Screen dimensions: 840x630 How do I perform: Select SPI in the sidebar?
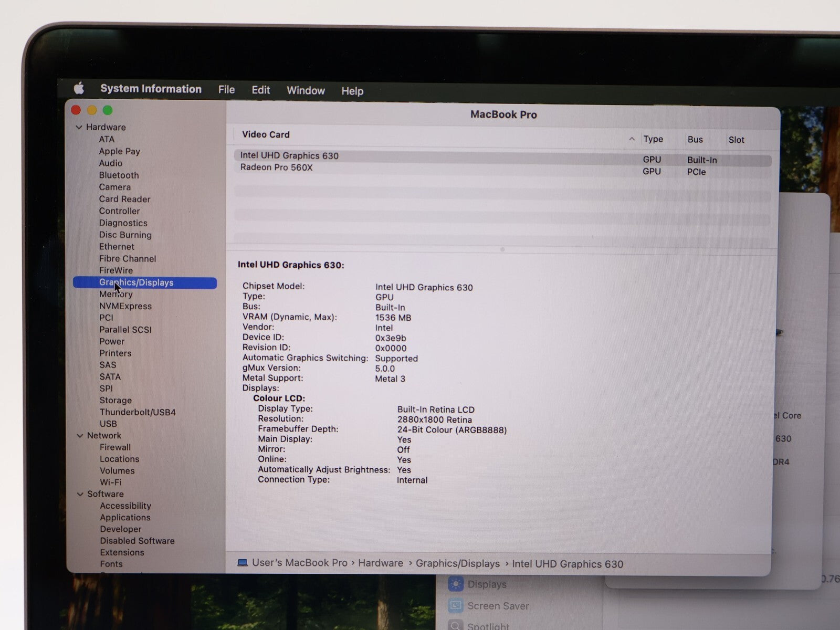click(x=106, y=388)
